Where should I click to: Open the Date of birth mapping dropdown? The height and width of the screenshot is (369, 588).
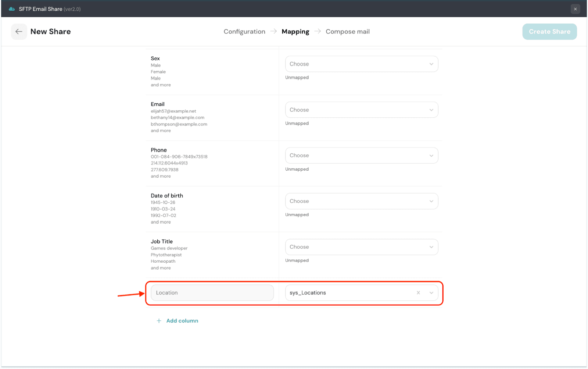(x=361, y=201)
